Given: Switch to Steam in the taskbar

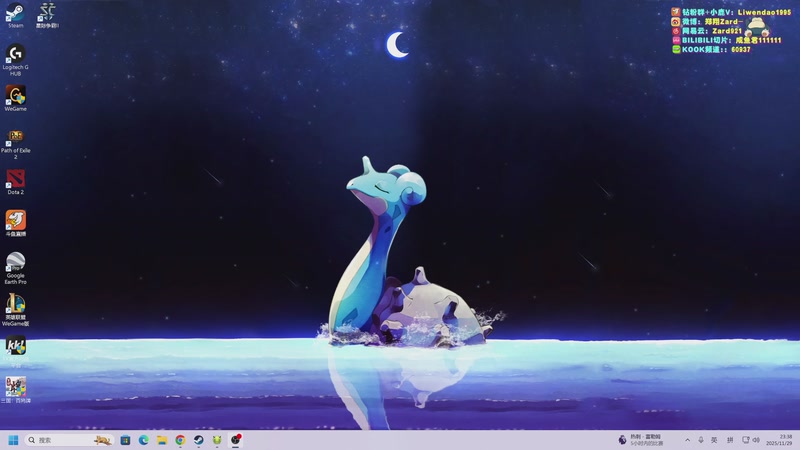Looking at the screenshot, I should click(198, 440).
